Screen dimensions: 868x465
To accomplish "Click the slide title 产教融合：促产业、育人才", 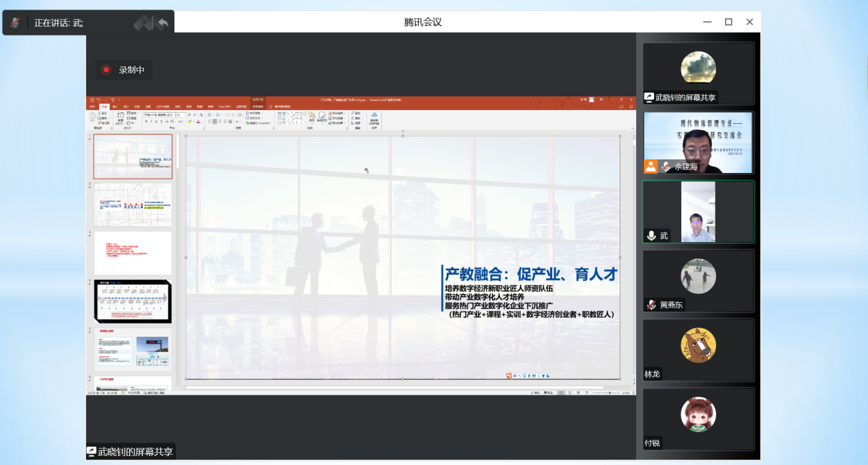I will [x=531, y=274].
